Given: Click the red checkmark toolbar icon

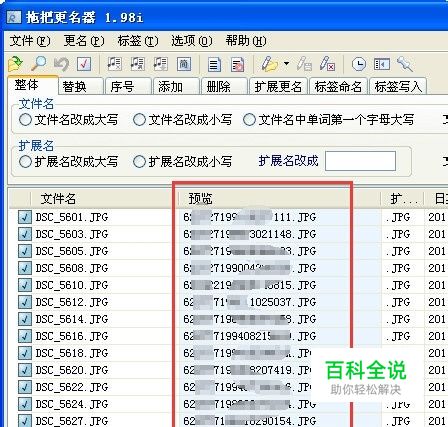Looking at the screenshot, I should [x=84, y=63].
